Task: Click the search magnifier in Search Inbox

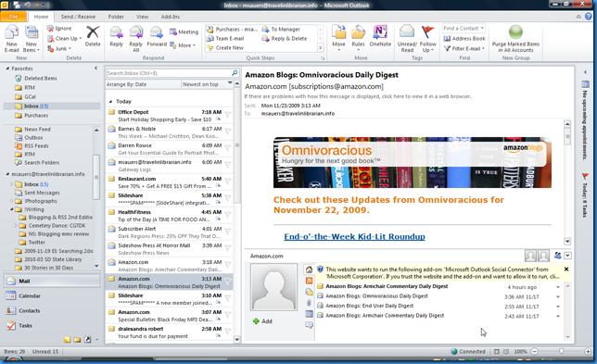Action: 235,72
